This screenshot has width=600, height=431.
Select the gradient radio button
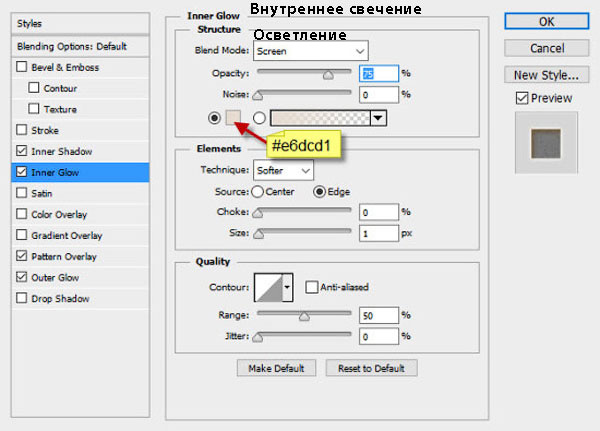[x=259, y=118]
